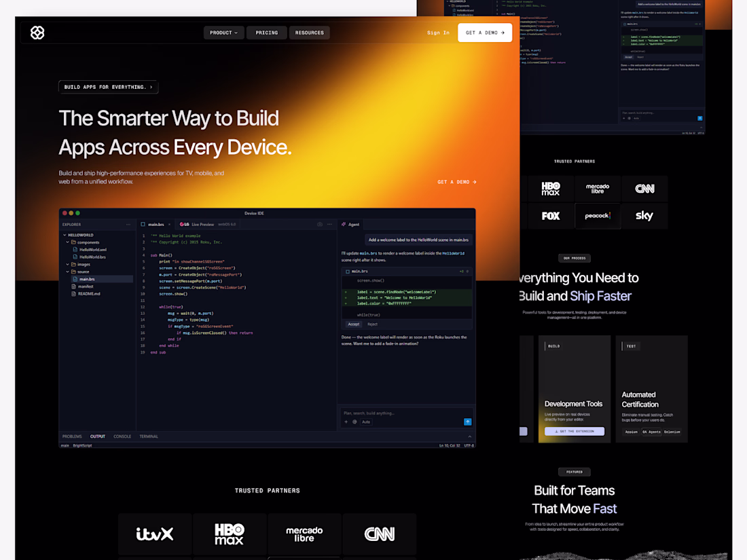Collapse the bottom panel with chevron
Viewport: 747px width, 560px height.
click(470, 436)
